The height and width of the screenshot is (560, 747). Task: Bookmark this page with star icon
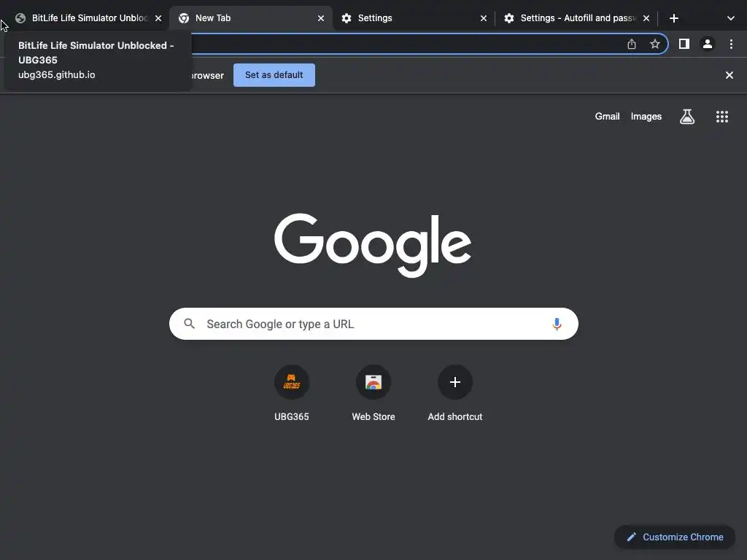click(655, 44)
